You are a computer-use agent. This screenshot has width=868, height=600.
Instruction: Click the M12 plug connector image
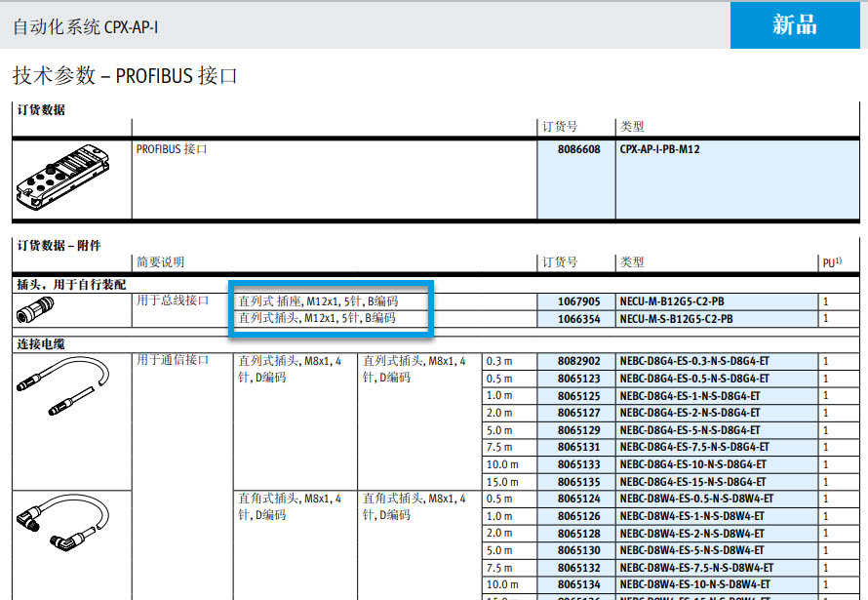coord(35,309)
